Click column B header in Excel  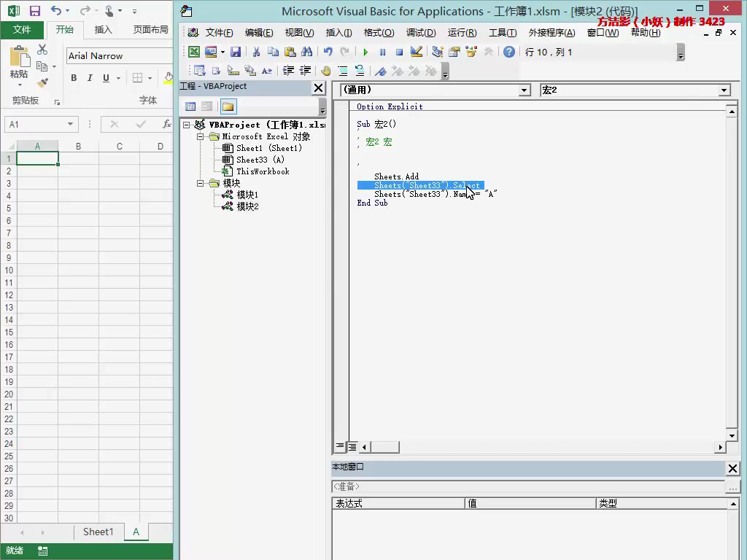(x=78, y=146)
